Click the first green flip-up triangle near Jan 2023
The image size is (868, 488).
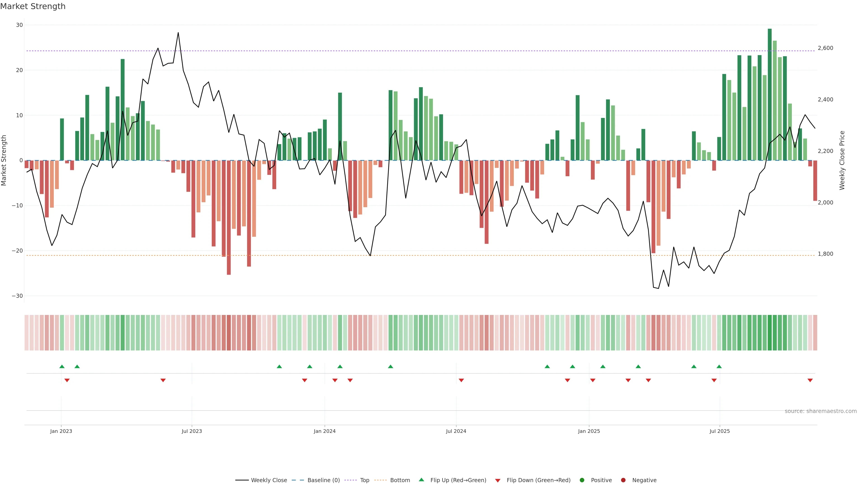click(62, 366)
